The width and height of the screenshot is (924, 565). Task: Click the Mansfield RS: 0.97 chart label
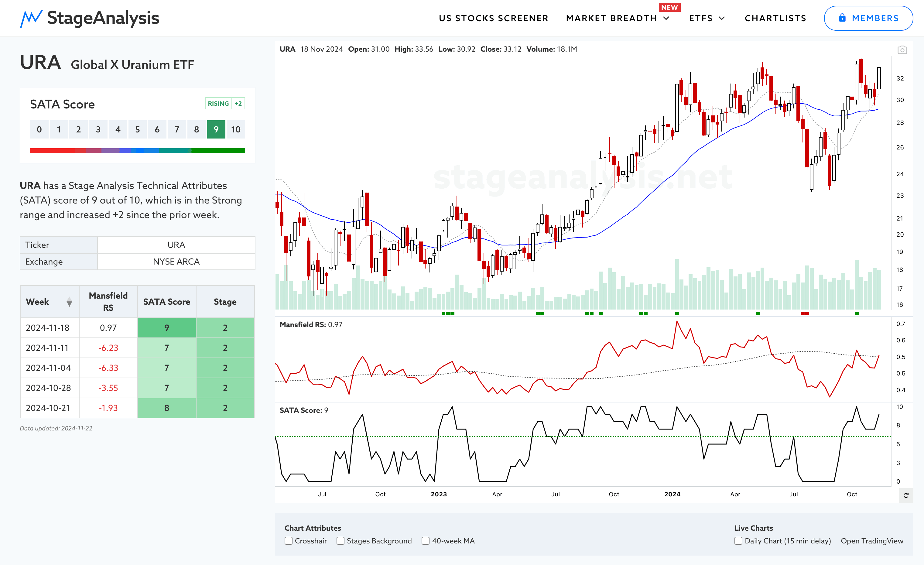tap(311, 325)
